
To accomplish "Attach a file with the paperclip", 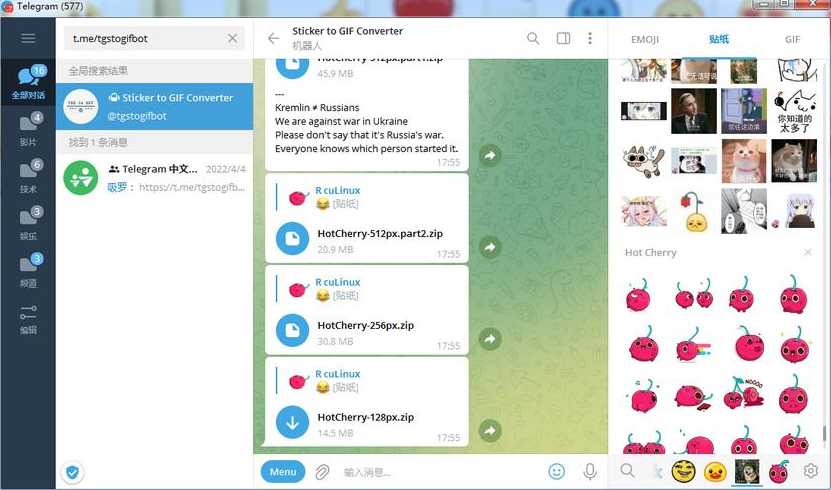I will (322, 471).
